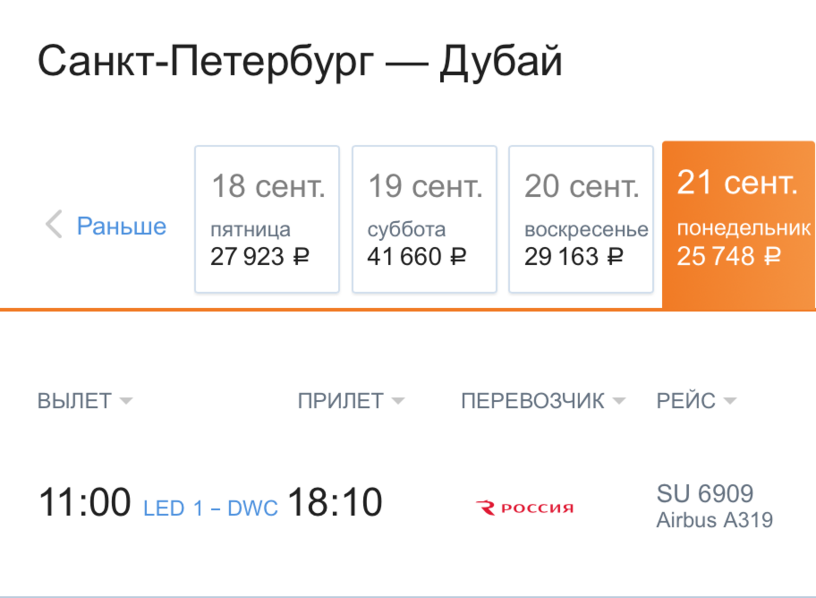Click the Санкт-Петербург — Дубай route heading
This screenshot has height=598, width=816.
click(x=300, y=62)
